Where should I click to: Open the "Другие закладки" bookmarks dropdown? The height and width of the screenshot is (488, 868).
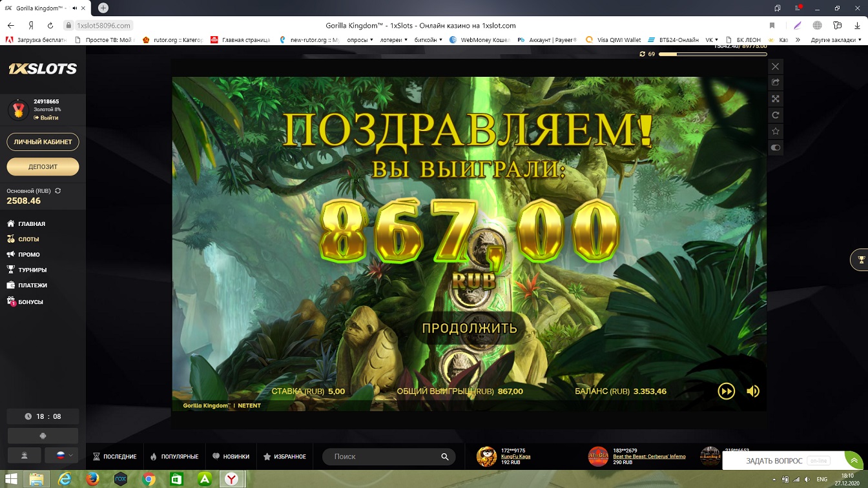point(834,40)
